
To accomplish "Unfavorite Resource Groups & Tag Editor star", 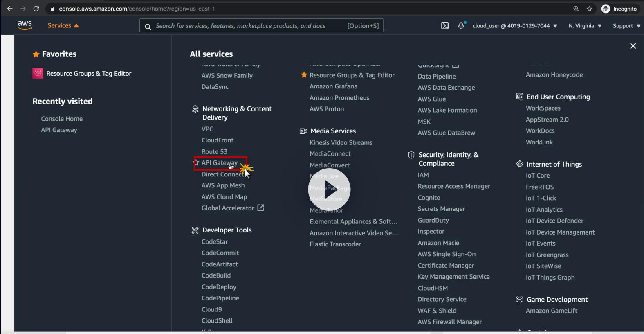I will pos(304,75).
